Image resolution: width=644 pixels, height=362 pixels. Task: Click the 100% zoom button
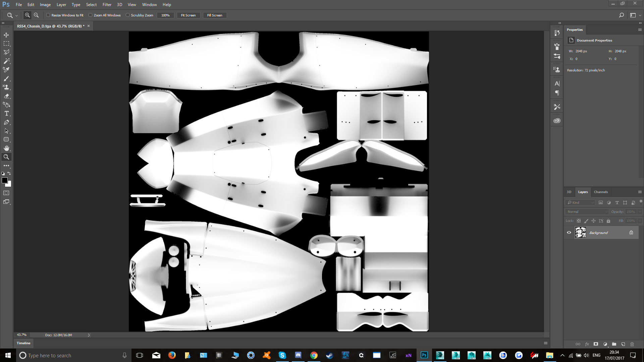(165, 15)
